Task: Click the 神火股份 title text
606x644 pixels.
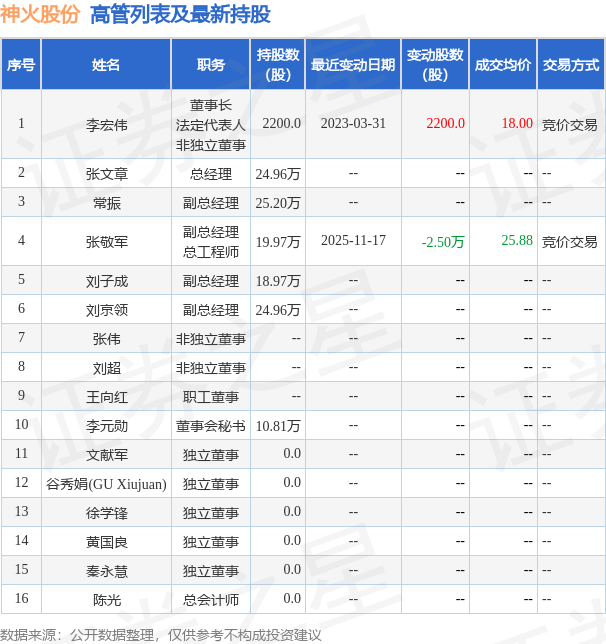Action: [40, 14]
